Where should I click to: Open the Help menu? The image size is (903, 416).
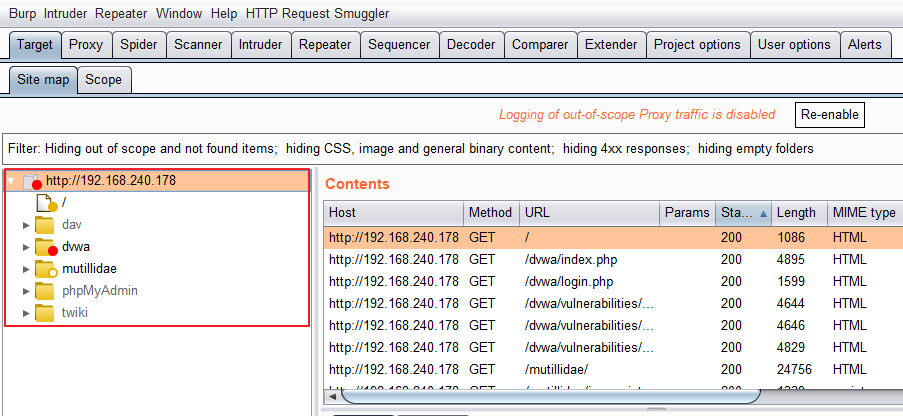(x=223, y=13)
